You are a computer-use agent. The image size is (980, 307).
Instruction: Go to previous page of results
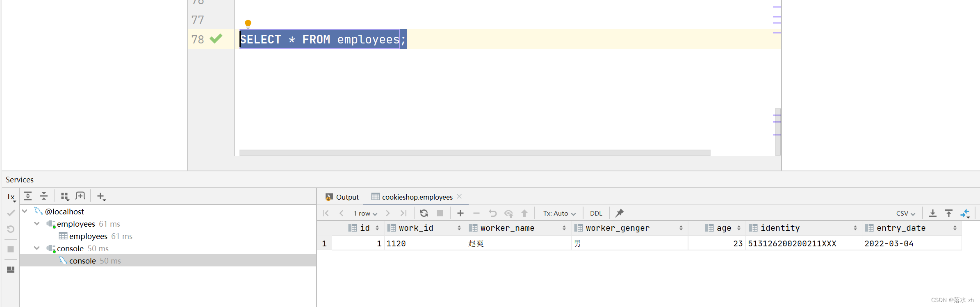(341, 213)
